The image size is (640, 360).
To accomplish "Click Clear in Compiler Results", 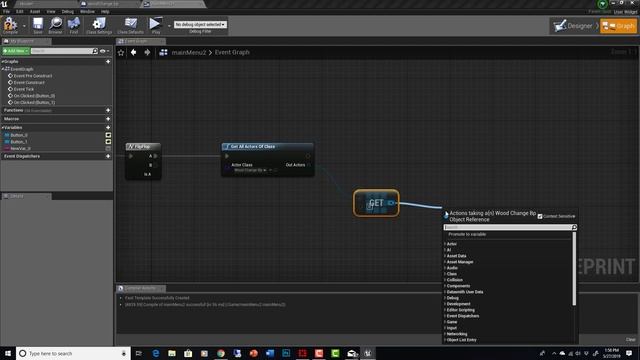I will 631,340.
